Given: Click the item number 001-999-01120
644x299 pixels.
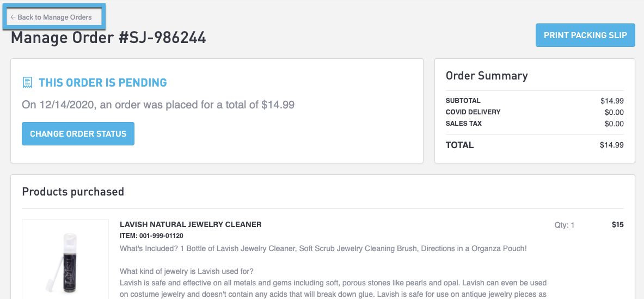Looking at the screenshot, I should [x=151, y=236].
